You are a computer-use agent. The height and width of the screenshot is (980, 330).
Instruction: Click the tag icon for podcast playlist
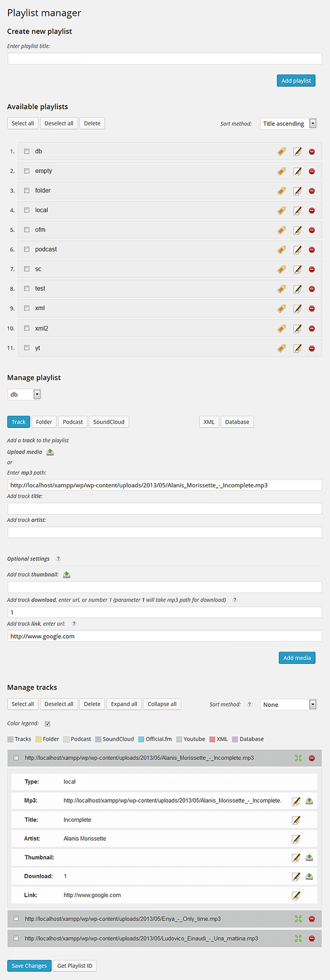click(x=282, y=250)
